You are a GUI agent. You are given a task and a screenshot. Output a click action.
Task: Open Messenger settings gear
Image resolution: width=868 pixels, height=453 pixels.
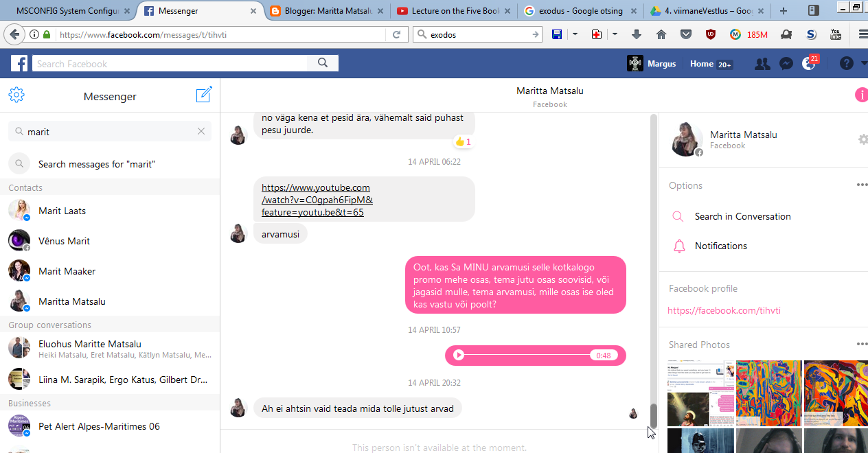point(16,95)
